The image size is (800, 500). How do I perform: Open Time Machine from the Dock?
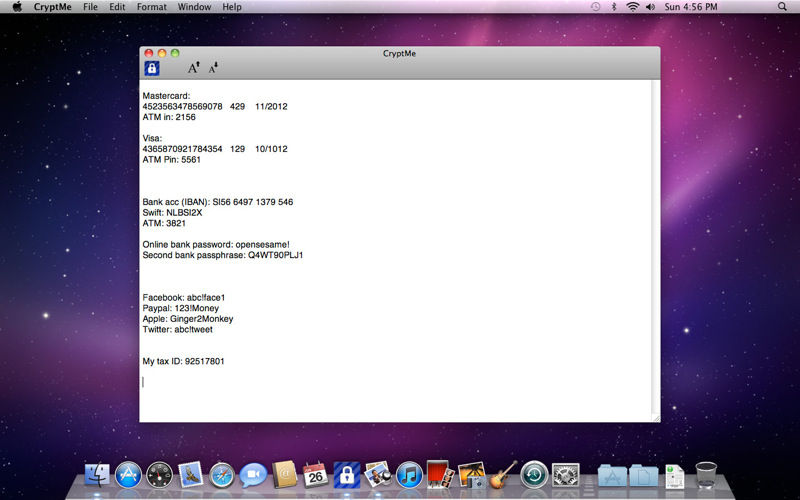[x=534, y=475]
